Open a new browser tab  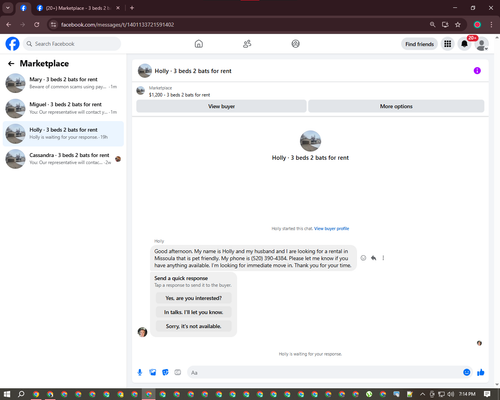(x=132, y=8)
